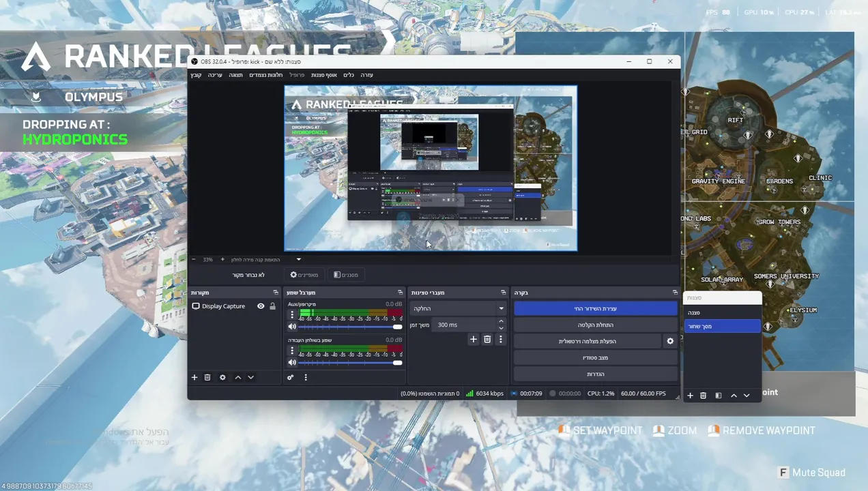Click the 300 ms duration field
This screenshot has width=868, height=491.
(x=464, y=325)
